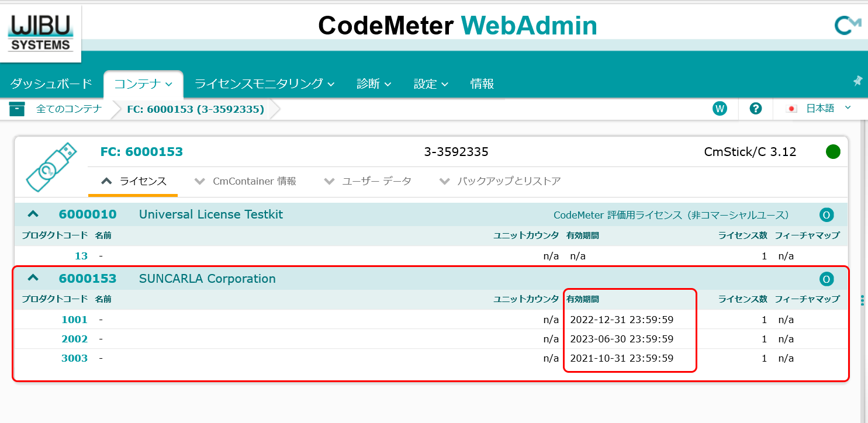Screen dimensions: 868x423
Task: Open help with the question mark icon
Action: 756,109
